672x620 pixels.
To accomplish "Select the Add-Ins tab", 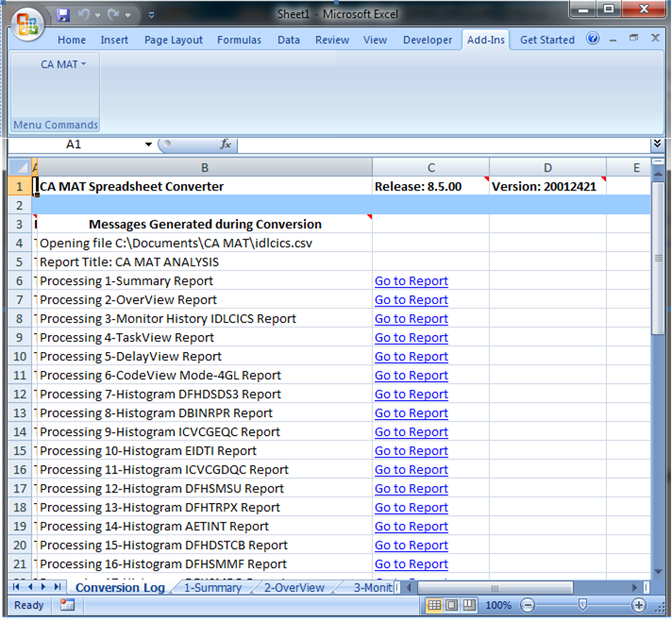I will [x=485, y=40].
